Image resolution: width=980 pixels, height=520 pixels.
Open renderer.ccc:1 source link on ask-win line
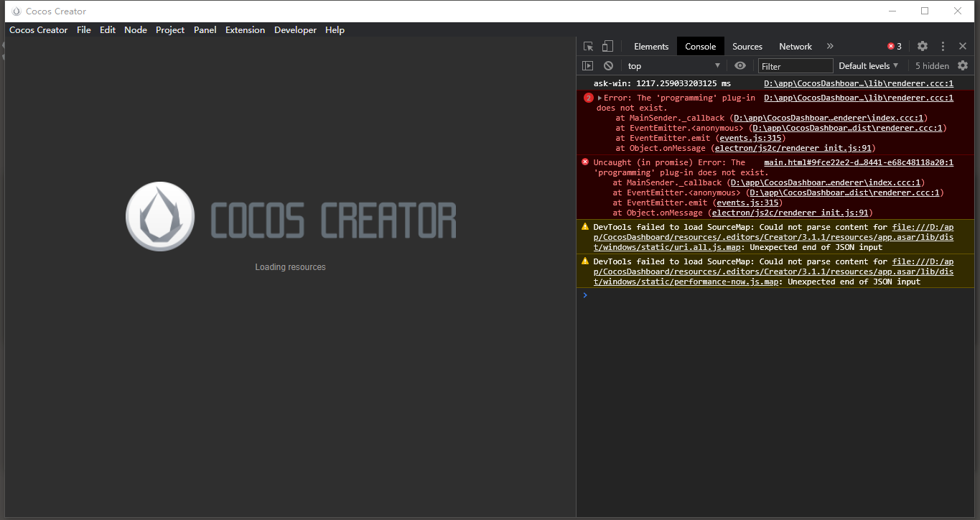(x=859, y=83)
